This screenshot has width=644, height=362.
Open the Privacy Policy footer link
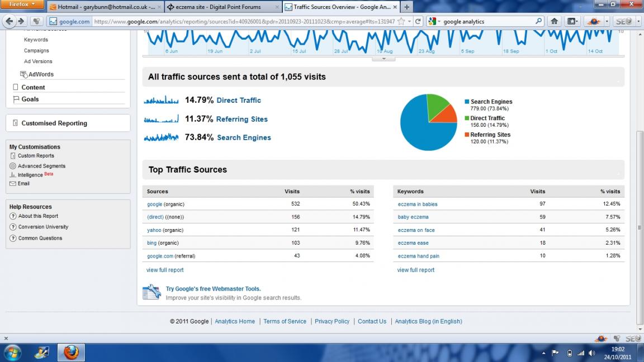tap(332, 321)
